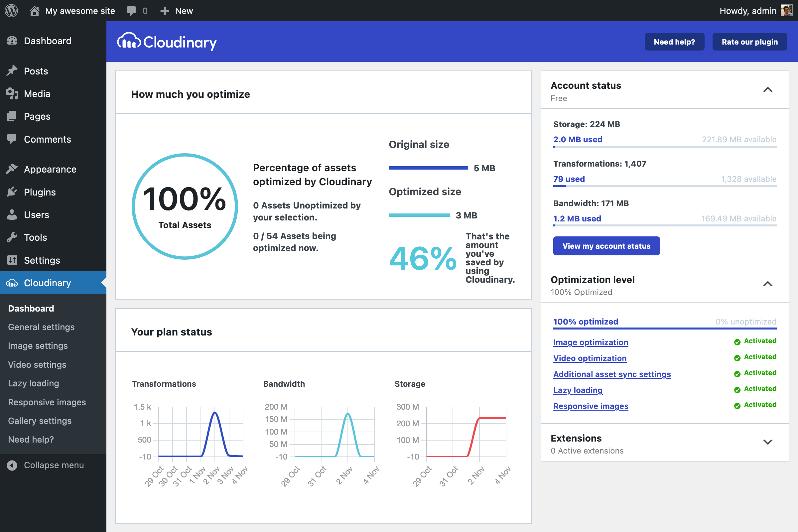Select Gallery settings from the sidebar
The height and width of the screenshot is (532, 798).
(x=39, y=421)
